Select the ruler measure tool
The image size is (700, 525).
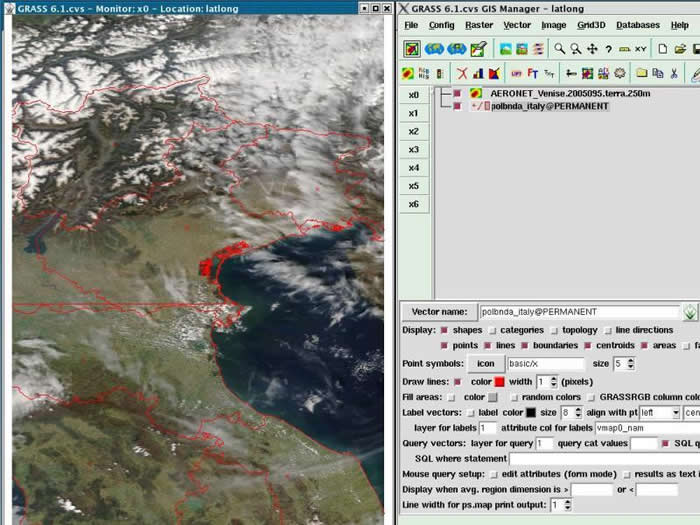coord(624,49)
